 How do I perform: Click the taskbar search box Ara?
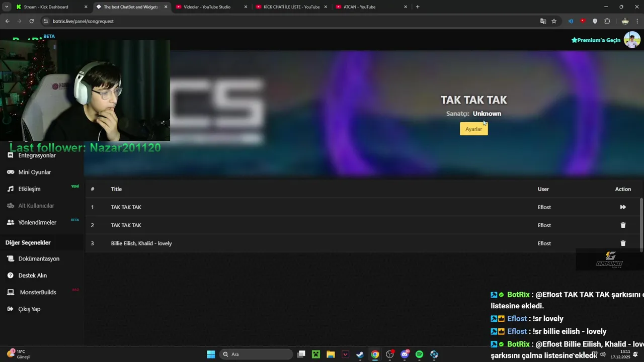click(256, 354)
